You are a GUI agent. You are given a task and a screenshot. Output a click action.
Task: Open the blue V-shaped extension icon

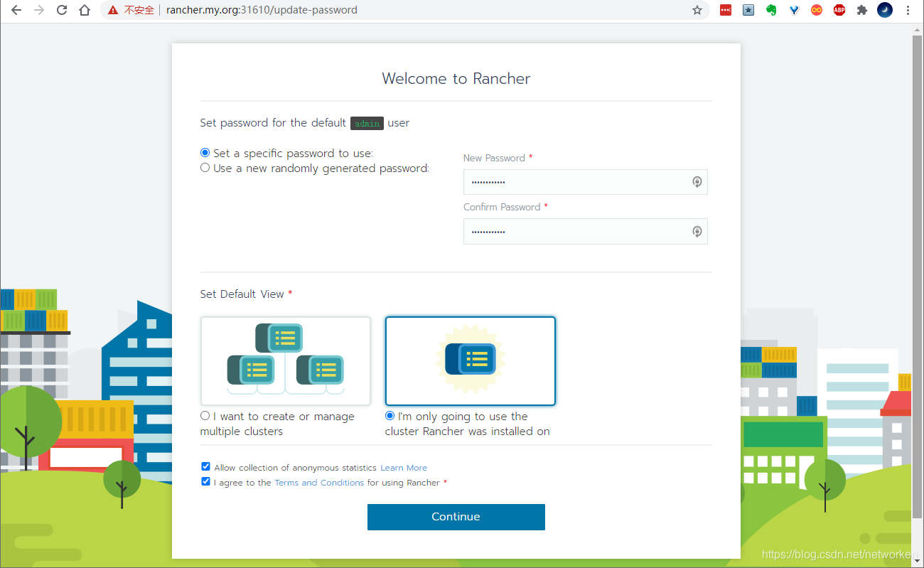794,10
